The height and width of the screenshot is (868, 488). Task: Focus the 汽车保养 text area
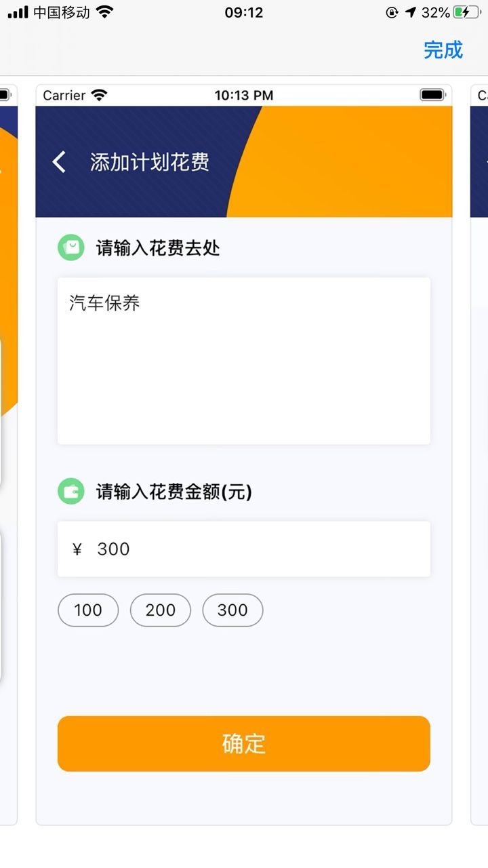click(x=244, y=361)
